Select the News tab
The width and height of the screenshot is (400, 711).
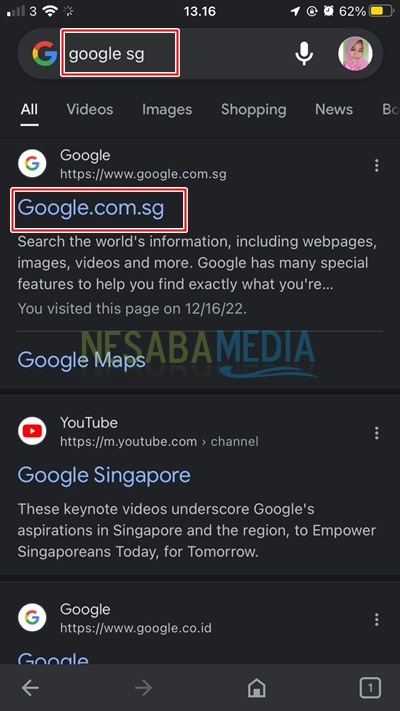334,109
